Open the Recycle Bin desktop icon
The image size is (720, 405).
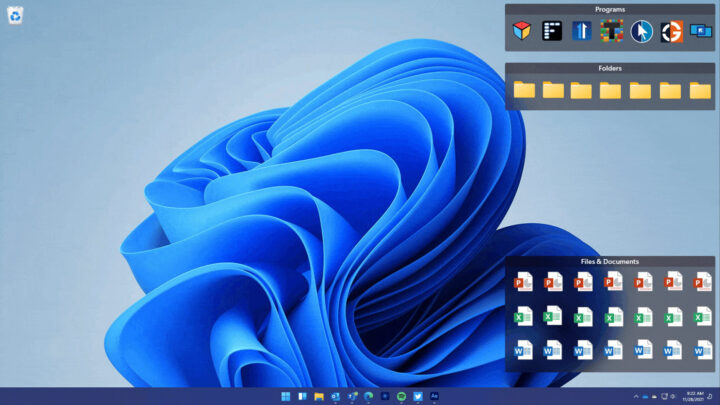(15, 16)
